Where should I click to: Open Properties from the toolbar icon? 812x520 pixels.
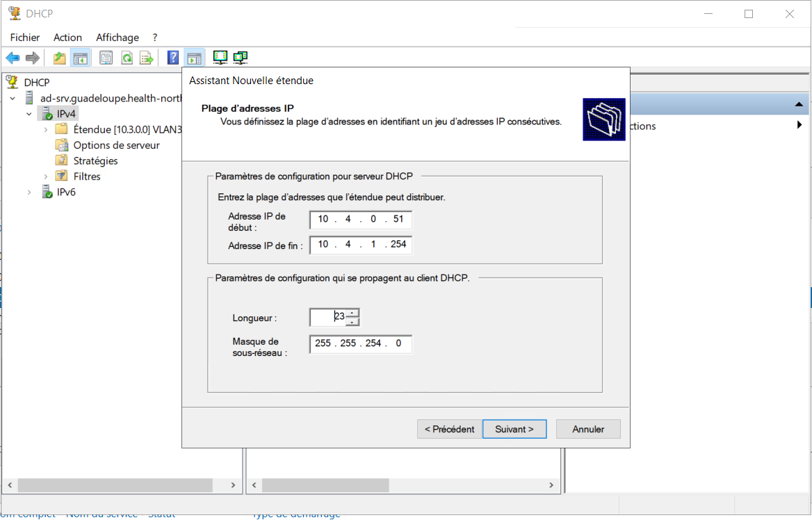(106, 58)
